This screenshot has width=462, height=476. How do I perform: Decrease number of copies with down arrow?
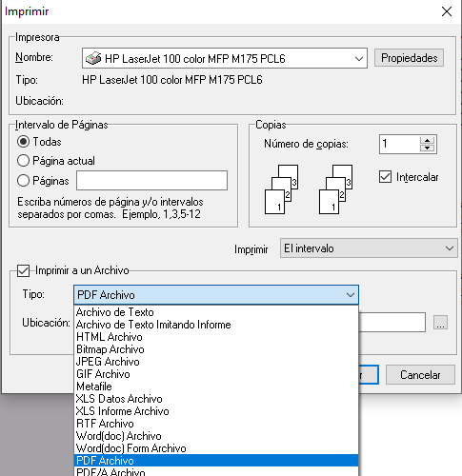[x=427, y=149]
